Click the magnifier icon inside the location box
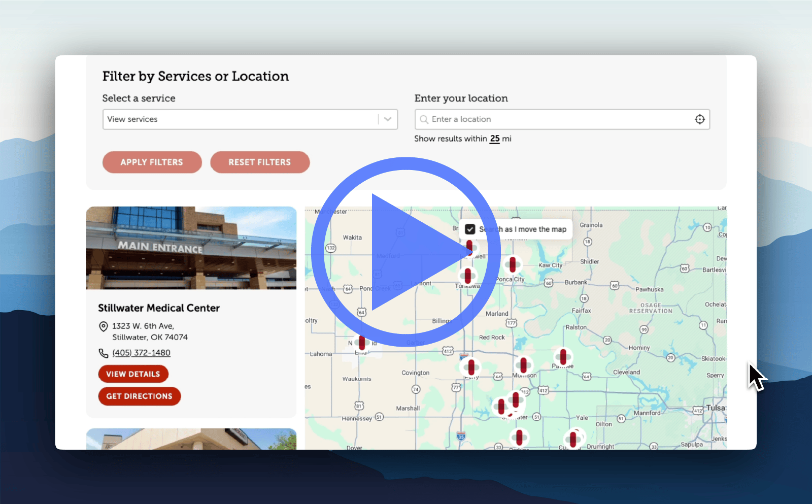The image size is (812, 504). [x=424, y=119]
